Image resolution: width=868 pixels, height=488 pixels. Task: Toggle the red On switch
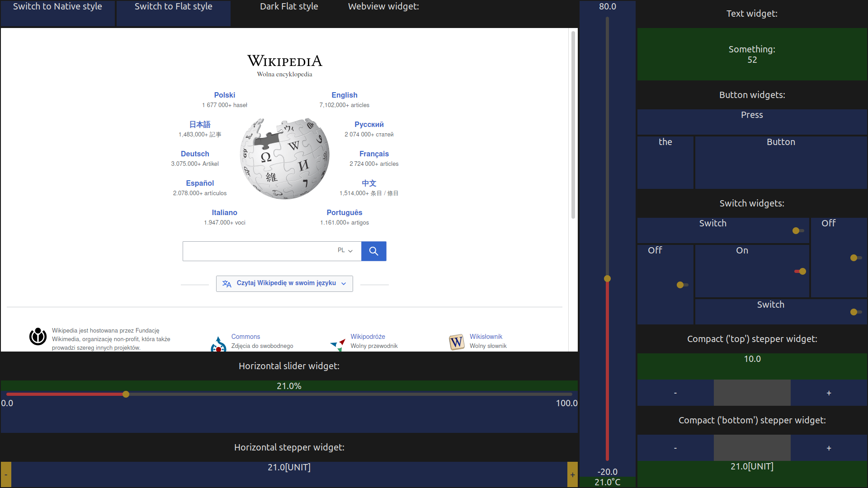800,272
